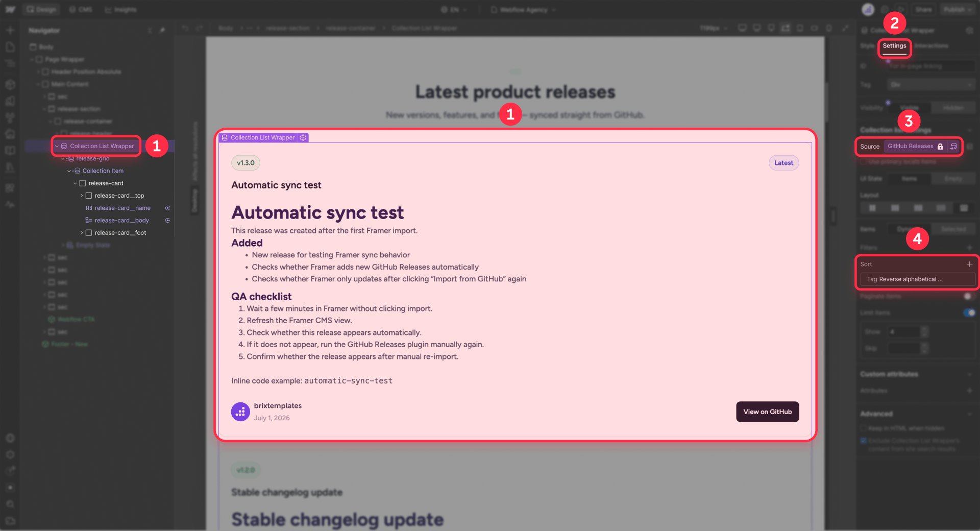The height and width of the screenshot is (531, 980).
Task: Click the canvas vertical scrollbar
Action: point(826,102)
